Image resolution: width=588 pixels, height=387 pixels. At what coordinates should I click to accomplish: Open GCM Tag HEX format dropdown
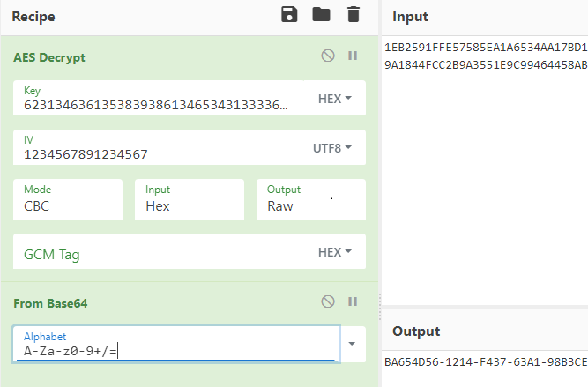pos(335,252)
